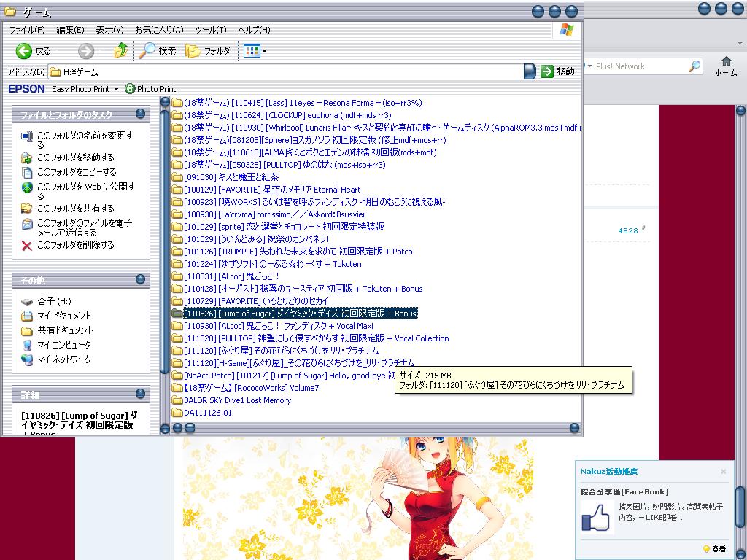Open the 4828 post number link
This screenshot has width=747, height=560.
(x=628, y=231)
